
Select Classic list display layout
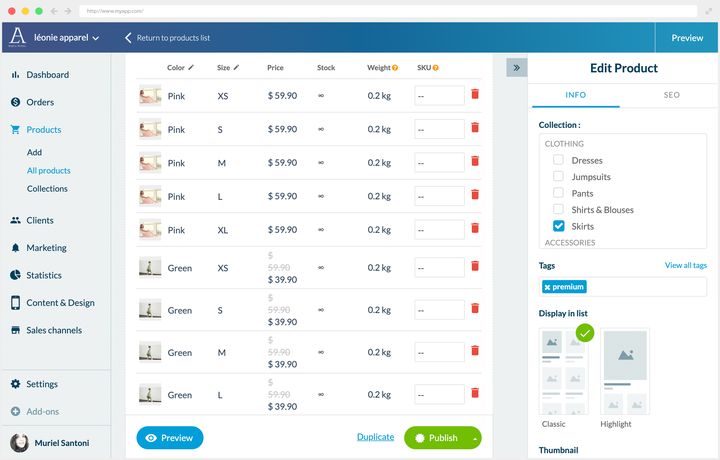(563, 371)
